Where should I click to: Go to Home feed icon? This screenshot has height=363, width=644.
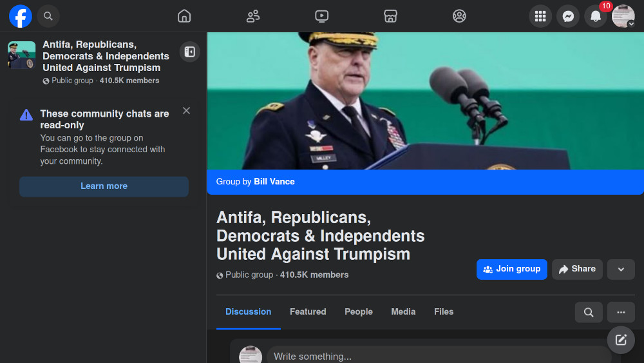point(184,16)
